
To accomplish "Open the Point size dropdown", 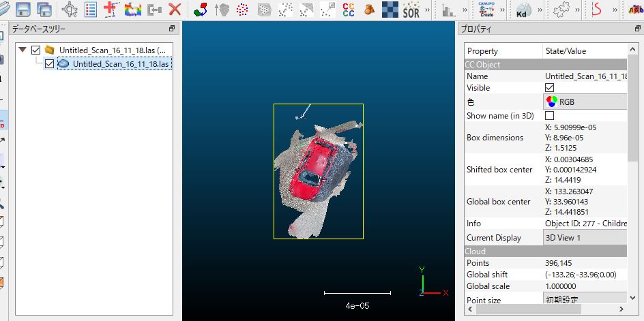I will click(585, 299).
